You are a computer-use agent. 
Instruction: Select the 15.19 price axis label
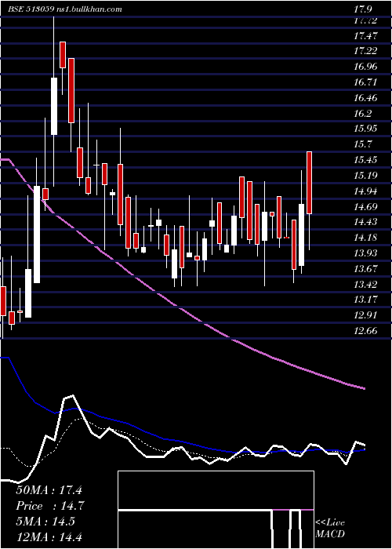pos(365,175)
